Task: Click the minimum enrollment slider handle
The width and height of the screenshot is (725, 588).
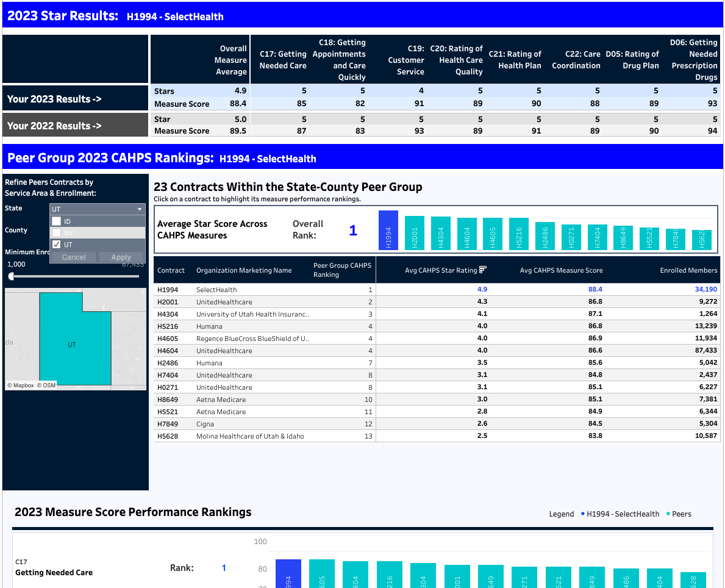Action: pos(12,276)
